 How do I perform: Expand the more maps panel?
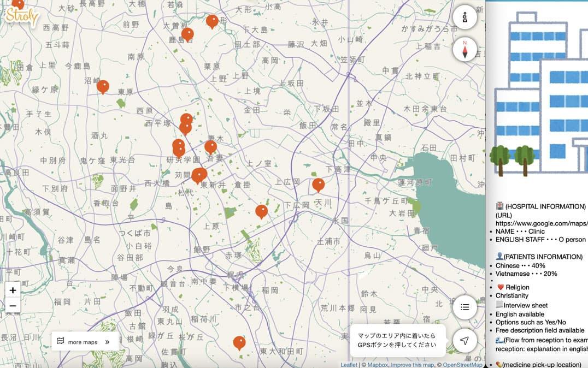(x=85, y=342)
